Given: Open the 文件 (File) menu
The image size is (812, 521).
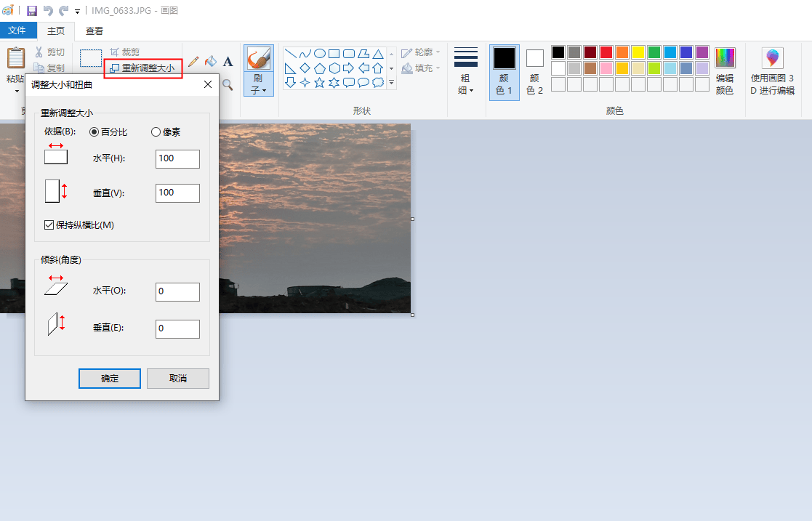Looking at the screenshot, I should click(x=17, y=31).
